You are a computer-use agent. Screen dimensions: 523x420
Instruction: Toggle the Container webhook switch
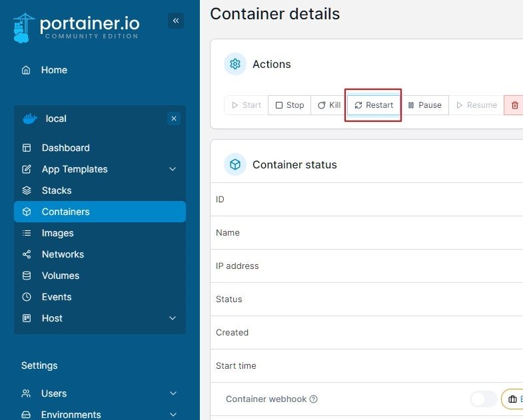tap(483, 399)
